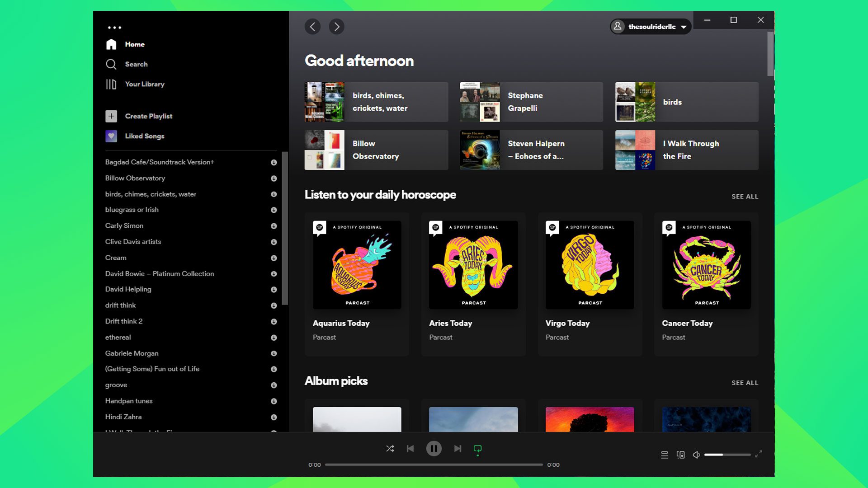Select the David Helpling playlist
The image size is (868, 488).
click(x=128, y=289)
